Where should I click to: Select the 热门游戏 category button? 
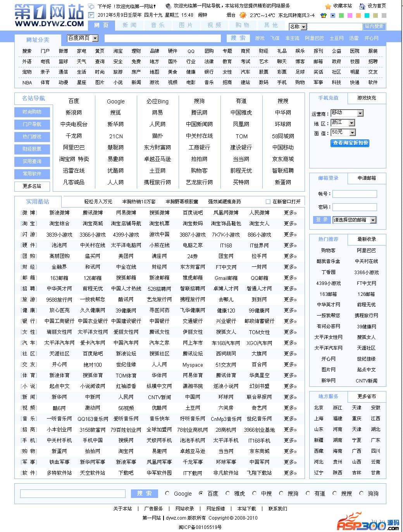click(x=32, y=137)
